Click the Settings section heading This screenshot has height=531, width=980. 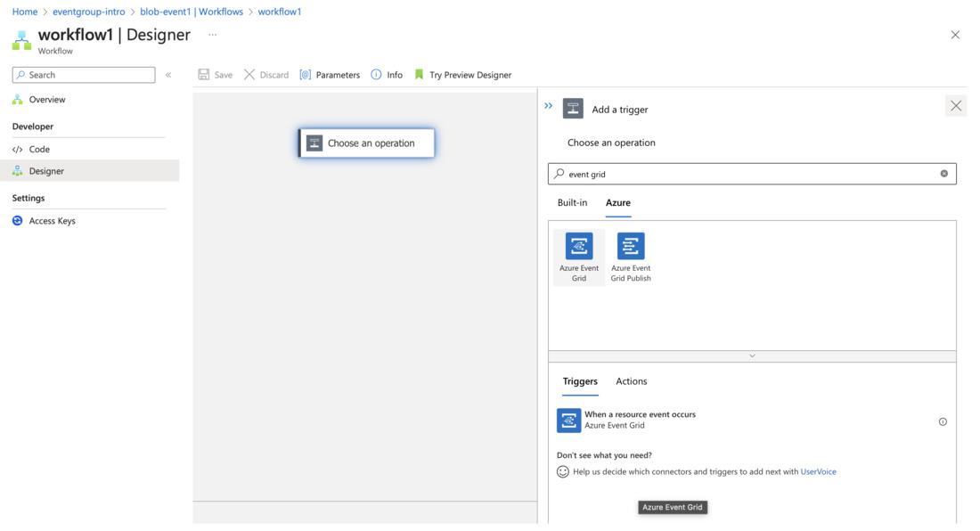pyautogui.click(x=29, y=198)
